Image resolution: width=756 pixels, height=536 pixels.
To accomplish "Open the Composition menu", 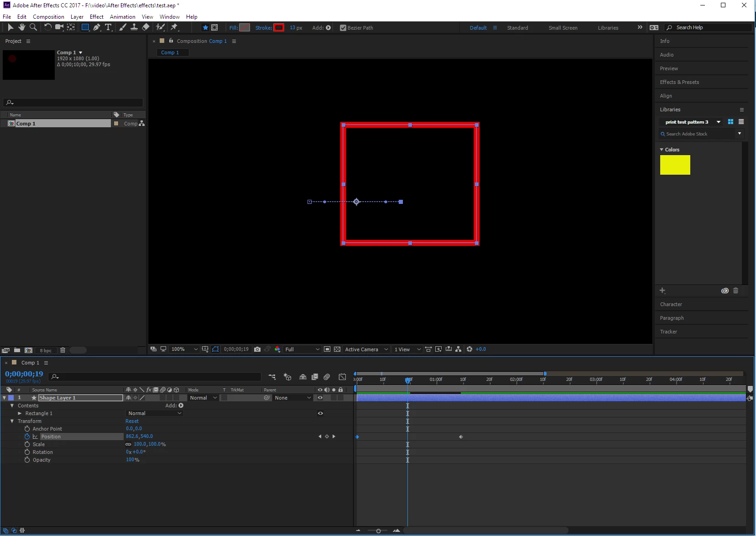I will (48, 17).
